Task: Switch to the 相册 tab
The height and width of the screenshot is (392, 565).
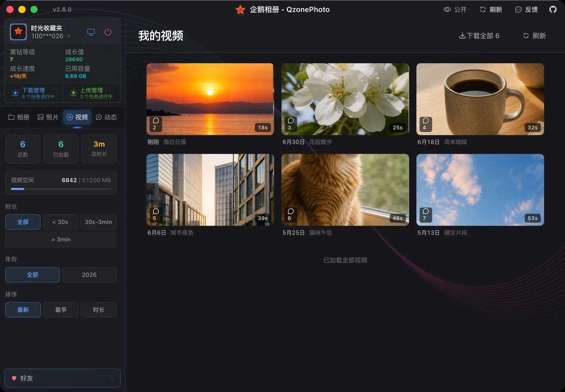Action: coord(19,117)
